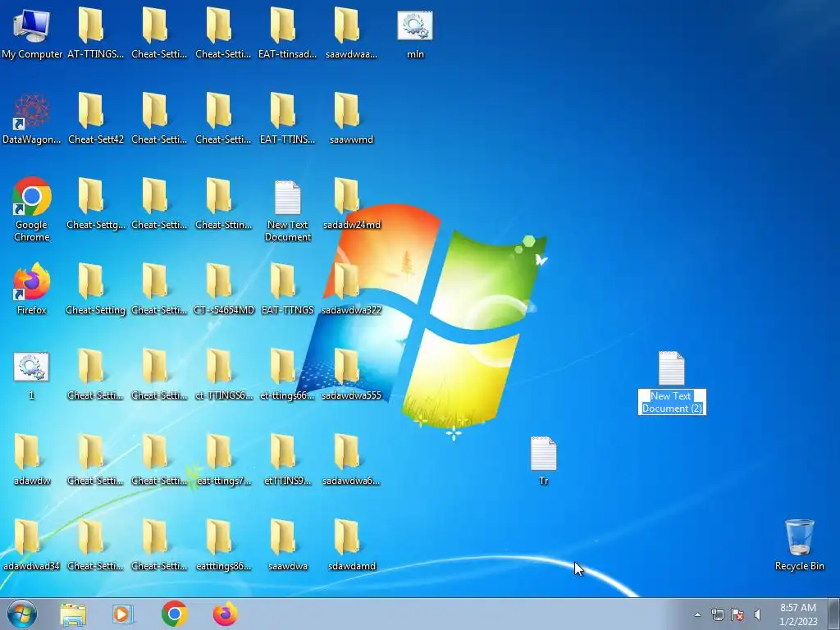Open the taskbar clock showing 8:57 AM

(798, 614)
